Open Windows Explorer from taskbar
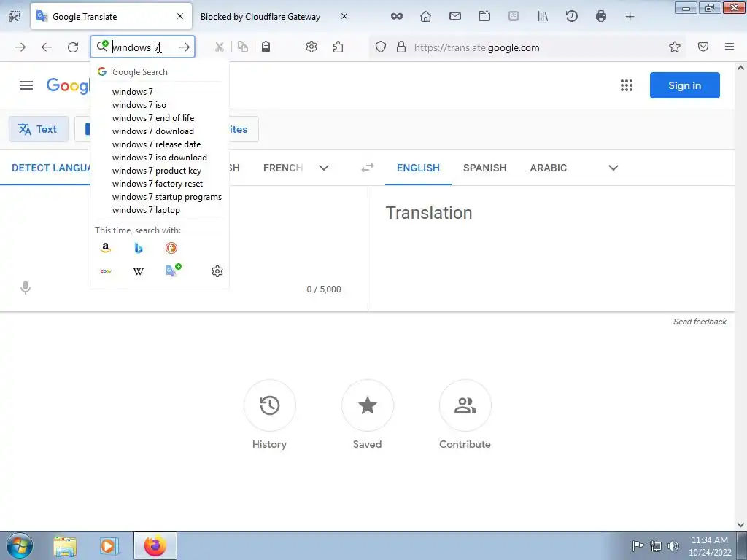The image size is (747, 560). pos(64,545)
